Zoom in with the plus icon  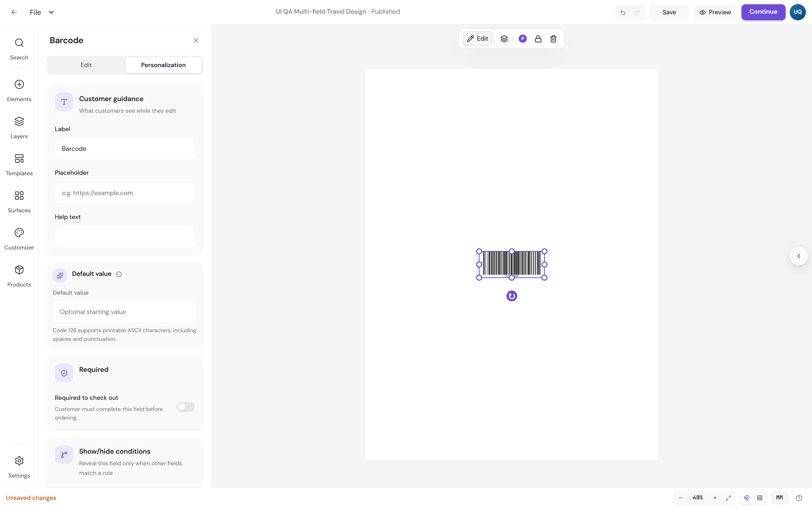(x=715, y=498)
